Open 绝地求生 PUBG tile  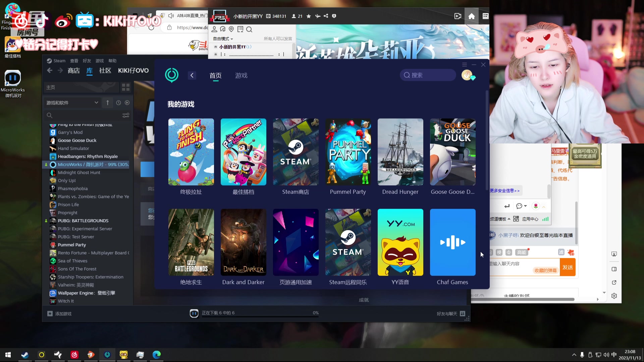pos(191,242)
